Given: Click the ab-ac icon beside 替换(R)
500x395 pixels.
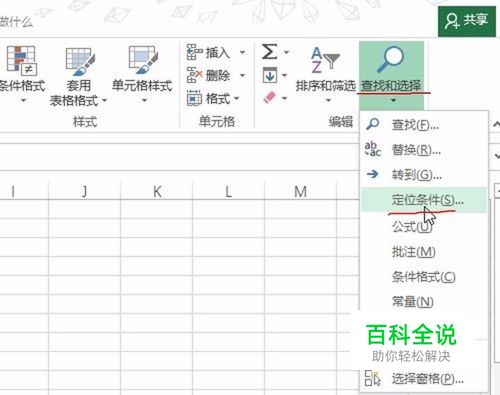Looking at the screenshot, I should click(373, 149).
